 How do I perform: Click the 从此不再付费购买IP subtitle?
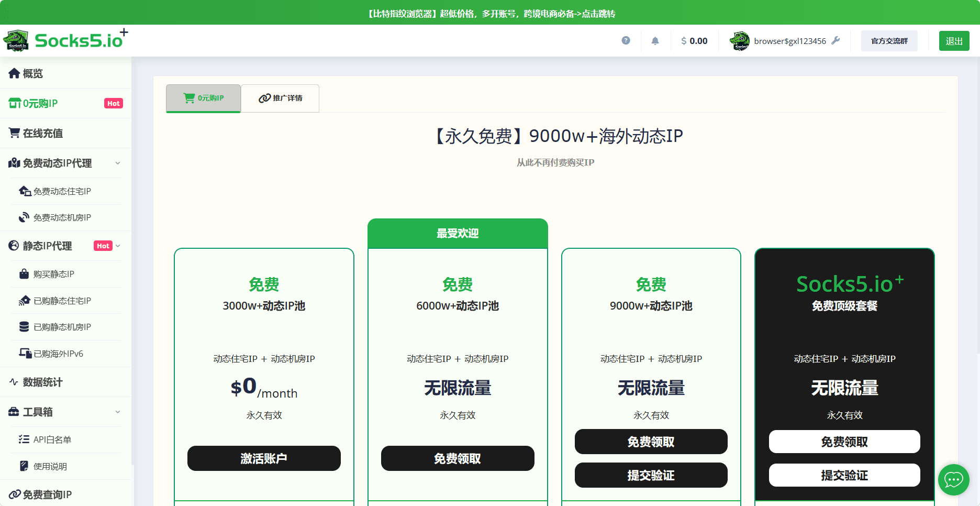pos(555,162)
